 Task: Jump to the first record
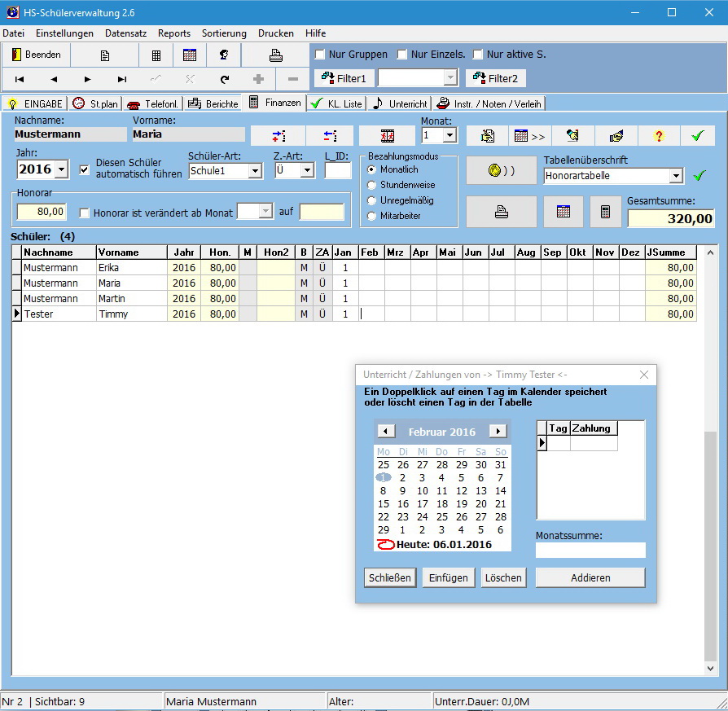[20, 80]
